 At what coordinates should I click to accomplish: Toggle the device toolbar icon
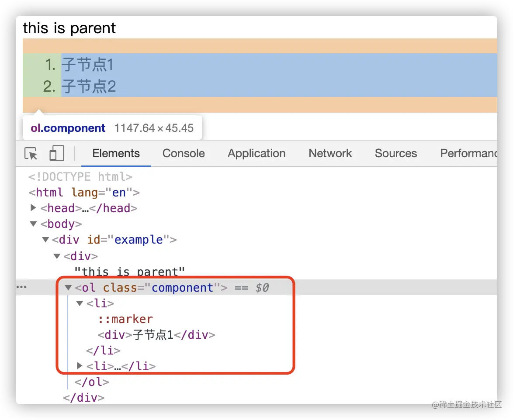tap(57, 153)
